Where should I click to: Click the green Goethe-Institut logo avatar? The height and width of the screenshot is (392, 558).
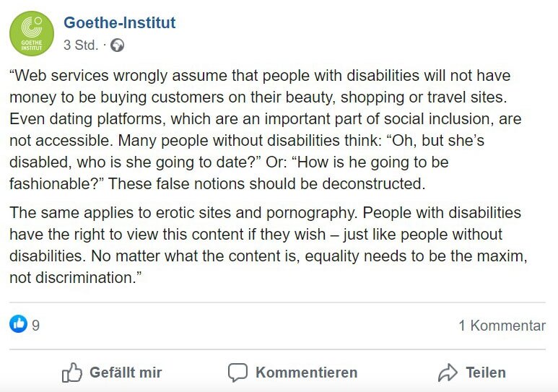pos(31,34)
